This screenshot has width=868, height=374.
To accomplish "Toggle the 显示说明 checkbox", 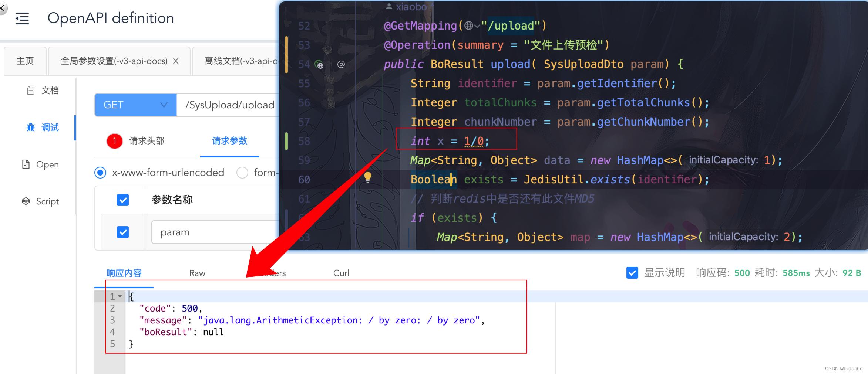I will (632, 273).
